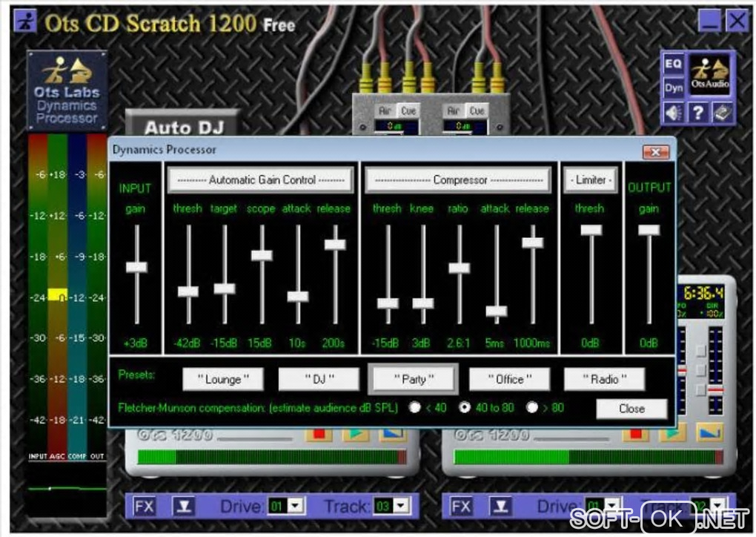Click the 6:36.4 time display
The image size is (756, 537).
coord(703,293)
